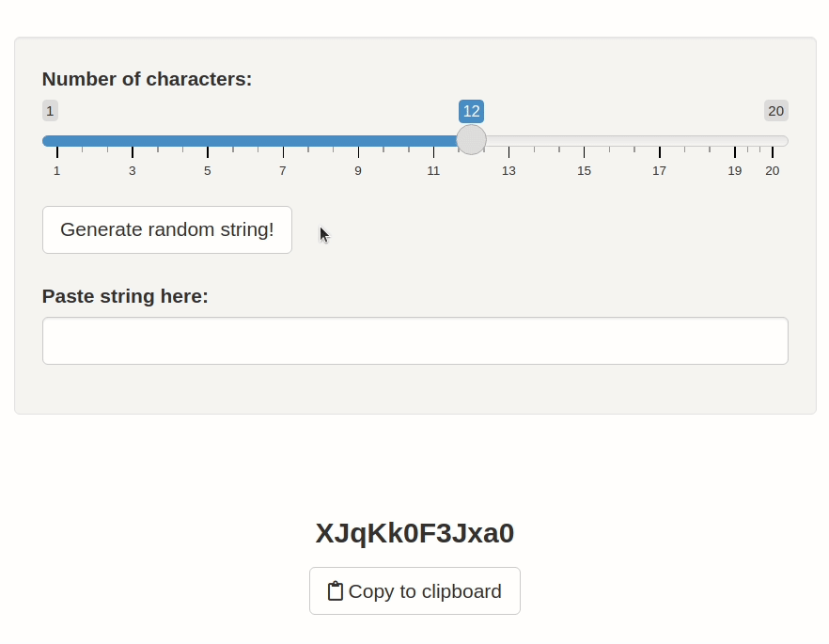This screenshot has width=829, height=644.
Task: Set slider to tick mark 20
Action: [773, 141]
